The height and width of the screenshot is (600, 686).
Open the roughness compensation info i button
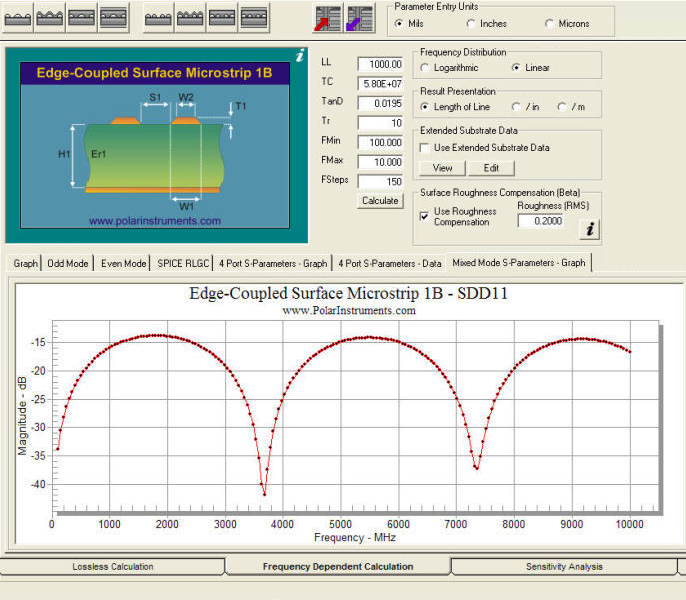tap(590, 228)
